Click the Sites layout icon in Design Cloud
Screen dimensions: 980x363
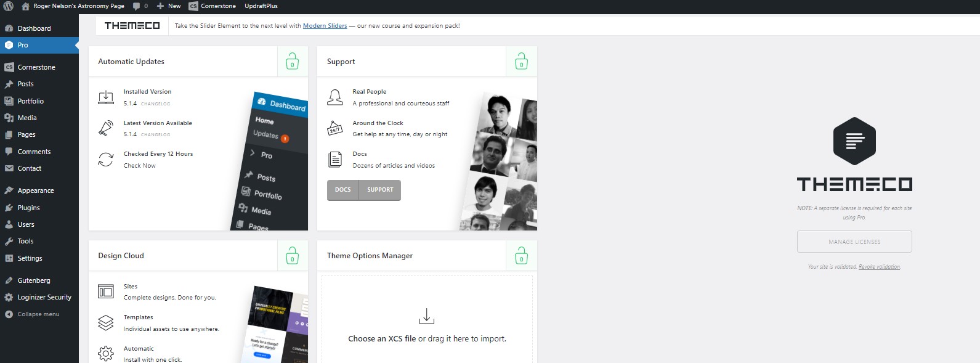pyautogui.click(x=106, y=292)
